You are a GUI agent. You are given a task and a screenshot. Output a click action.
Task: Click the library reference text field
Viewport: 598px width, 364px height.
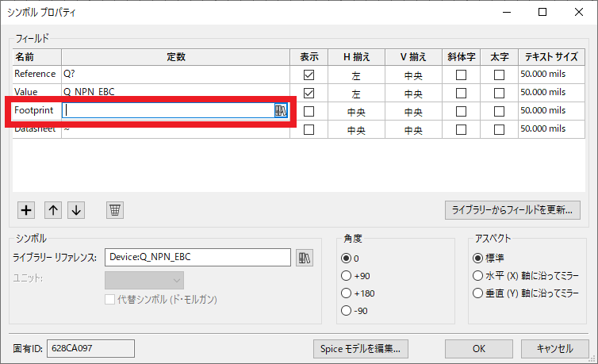pyautogui.click(x=197, y=257)
